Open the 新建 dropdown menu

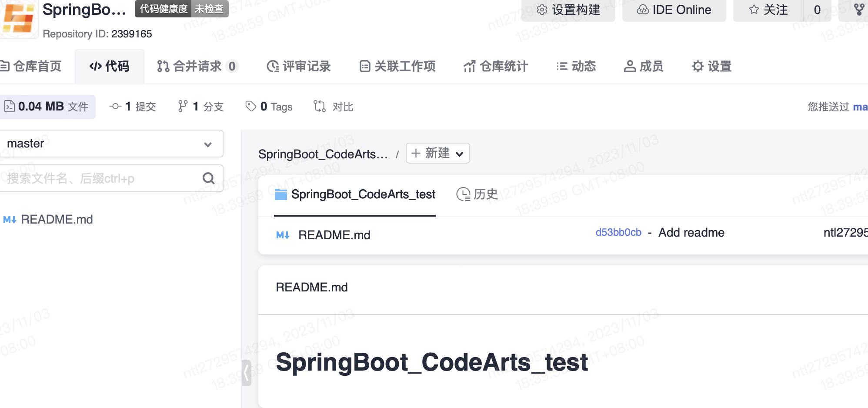[x=437, y=153]
